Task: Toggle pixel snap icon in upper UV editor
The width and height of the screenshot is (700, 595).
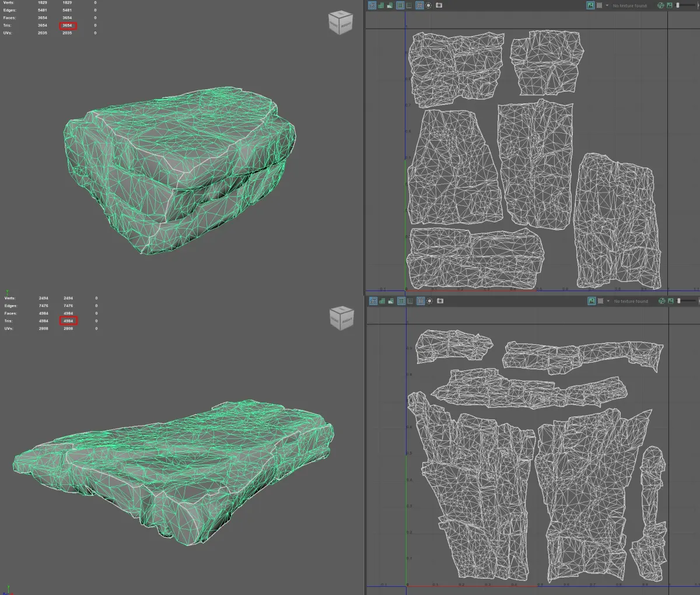Action: click(409, 5)
